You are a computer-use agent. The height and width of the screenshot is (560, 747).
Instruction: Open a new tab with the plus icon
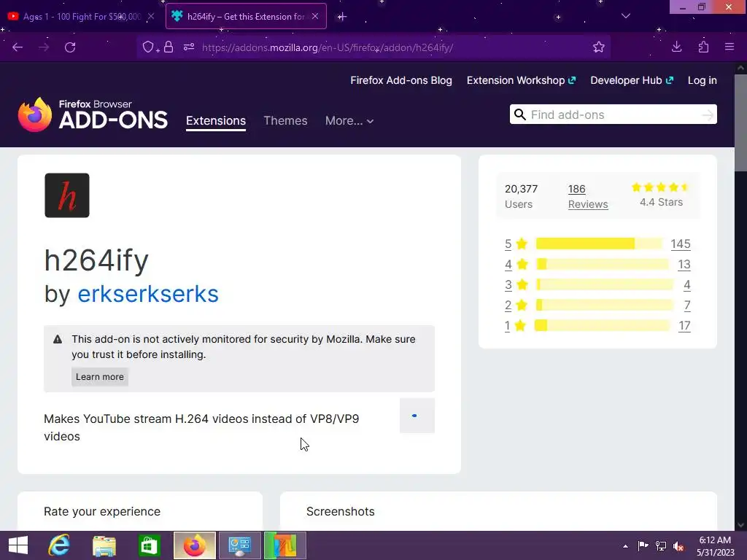pos(341,17)
